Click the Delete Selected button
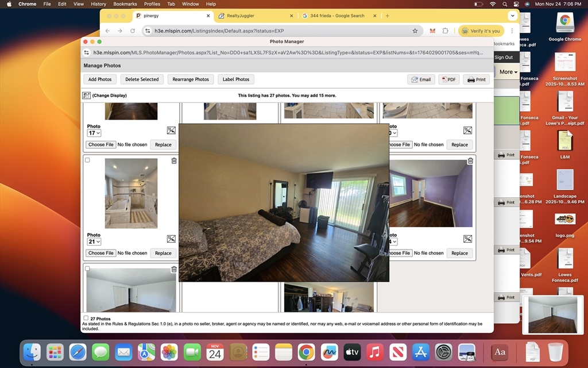Image resolution: width=588 pixels, height=368 pixels. click(142, 79)
